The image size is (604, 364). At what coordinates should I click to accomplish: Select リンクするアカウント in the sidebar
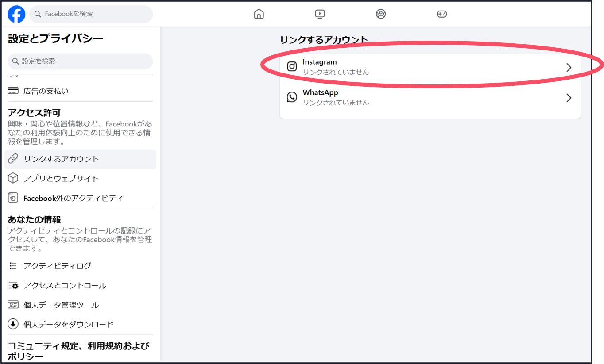pyautogui.click(x=61, y=159)
